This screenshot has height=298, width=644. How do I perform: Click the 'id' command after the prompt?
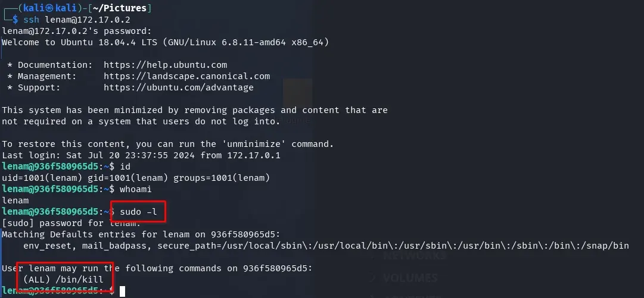(125, 167)
